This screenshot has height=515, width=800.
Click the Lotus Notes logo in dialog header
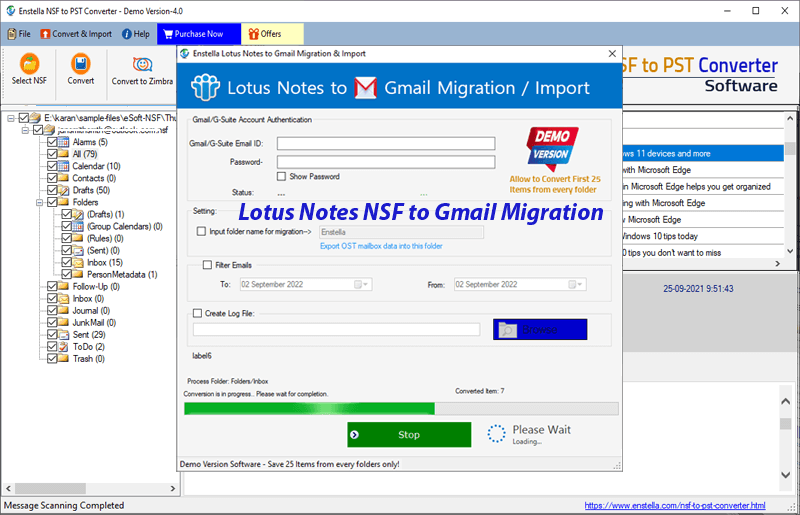(206, 87)
